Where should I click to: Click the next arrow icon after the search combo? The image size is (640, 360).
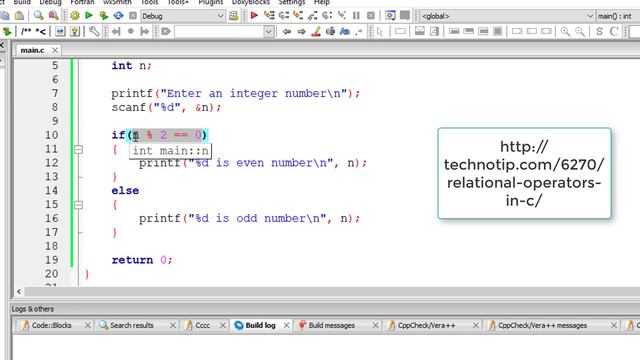(301, 31)
